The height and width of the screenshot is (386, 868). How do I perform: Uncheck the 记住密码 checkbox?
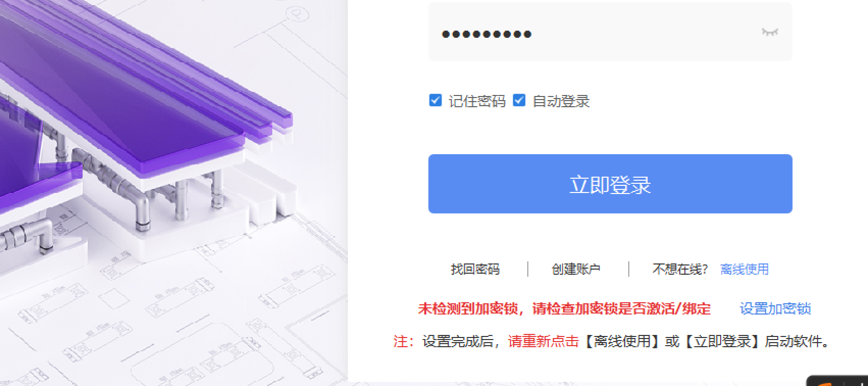point(435,100)
